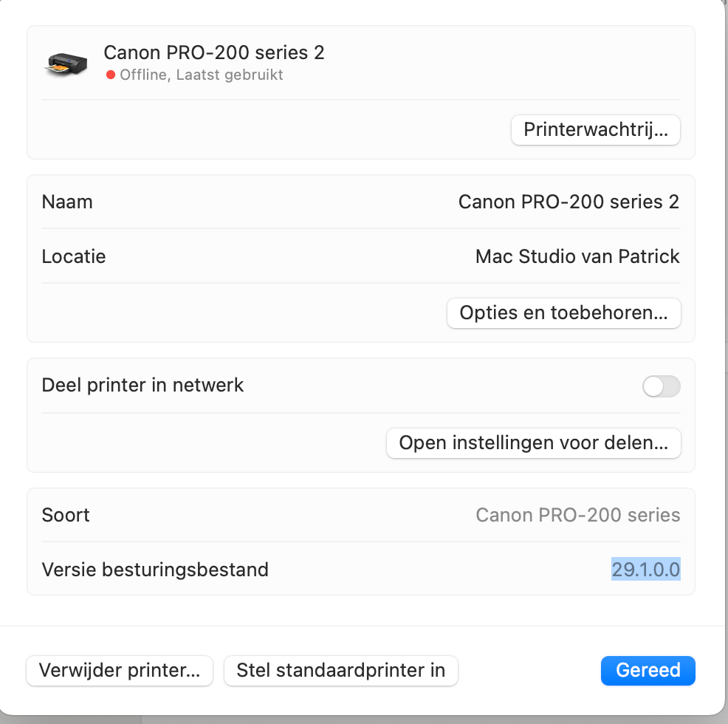The width and height of the screenshot is (728, 724).
Task: Click the Naam row label
Action: pyautogui.click(x=67, y=202)
